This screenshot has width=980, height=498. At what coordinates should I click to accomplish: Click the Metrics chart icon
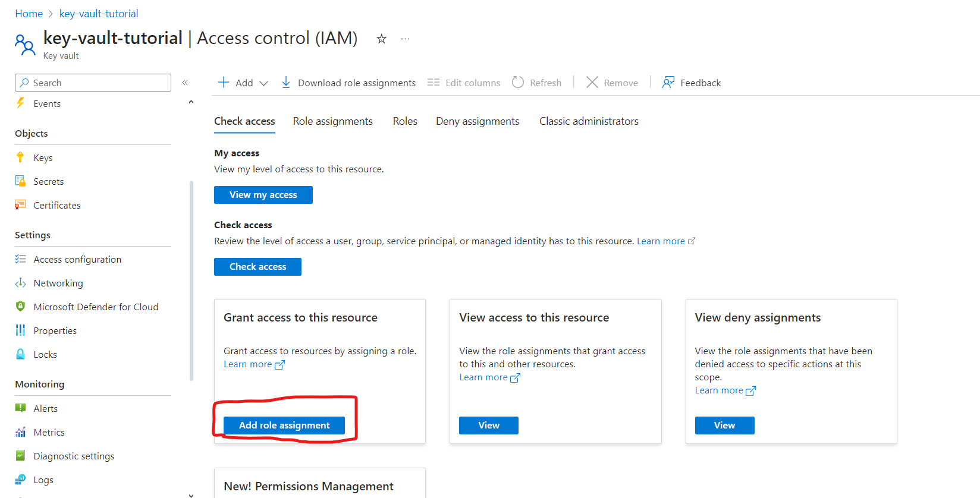tap(20, 432)
